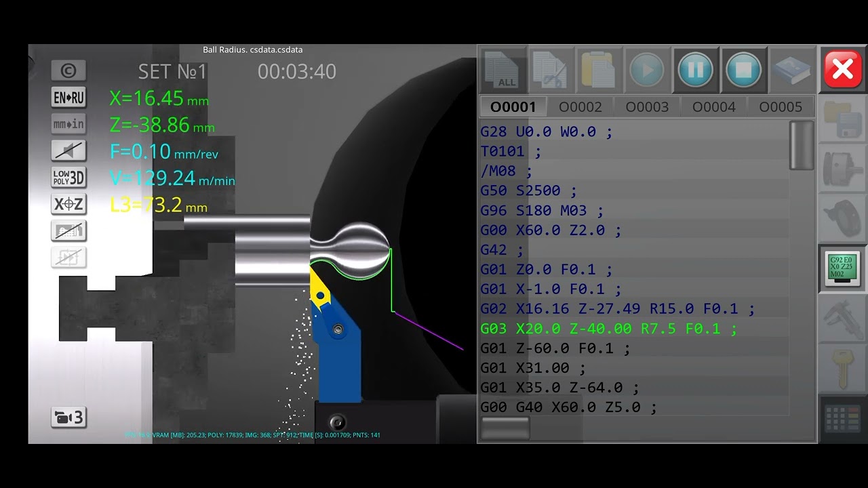868x488 pixels.
Task: Pause the running simulation
Action: tap(695, 70)
